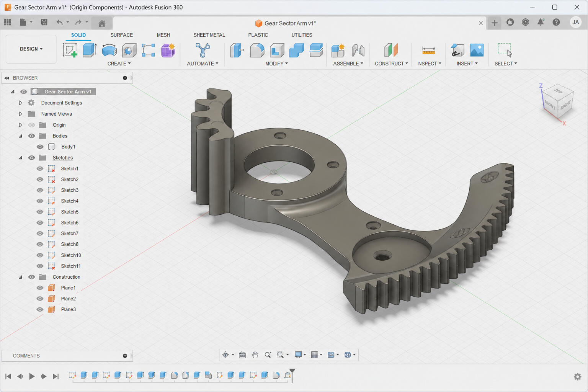588x392 pixels.
Task: Switch to the MESH tab
Action: [163, 35]
